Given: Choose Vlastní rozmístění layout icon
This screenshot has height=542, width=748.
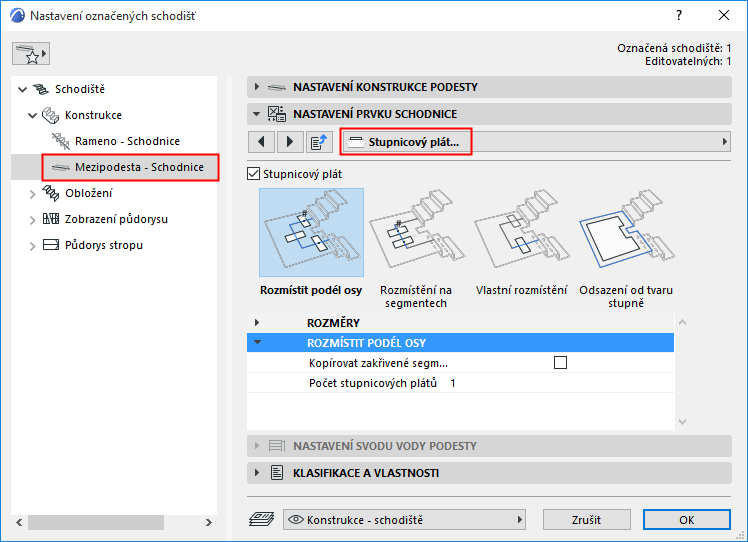Looking at the screenshot, I should [x=521, y=232].
